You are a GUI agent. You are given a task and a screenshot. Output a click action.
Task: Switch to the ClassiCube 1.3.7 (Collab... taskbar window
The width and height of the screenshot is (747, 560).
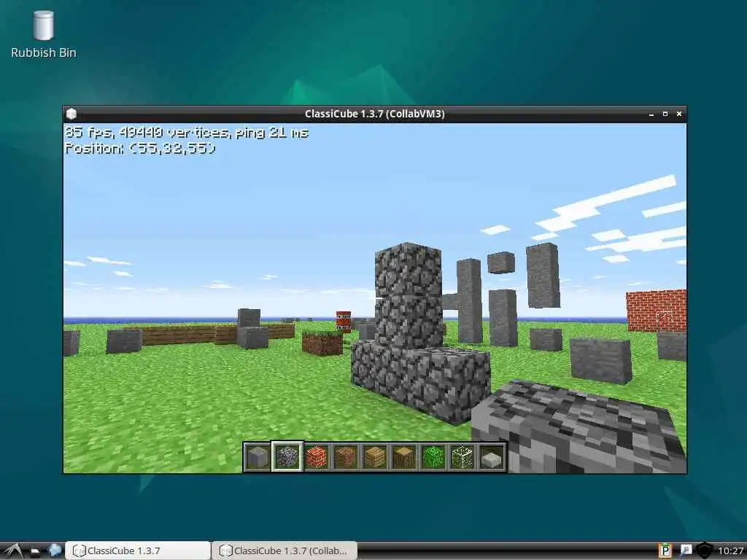[x=285, y=551]
